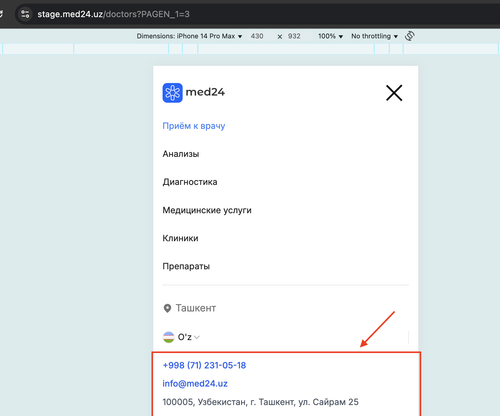
Task: Edit the viewport height field 932
Action: 294,36
